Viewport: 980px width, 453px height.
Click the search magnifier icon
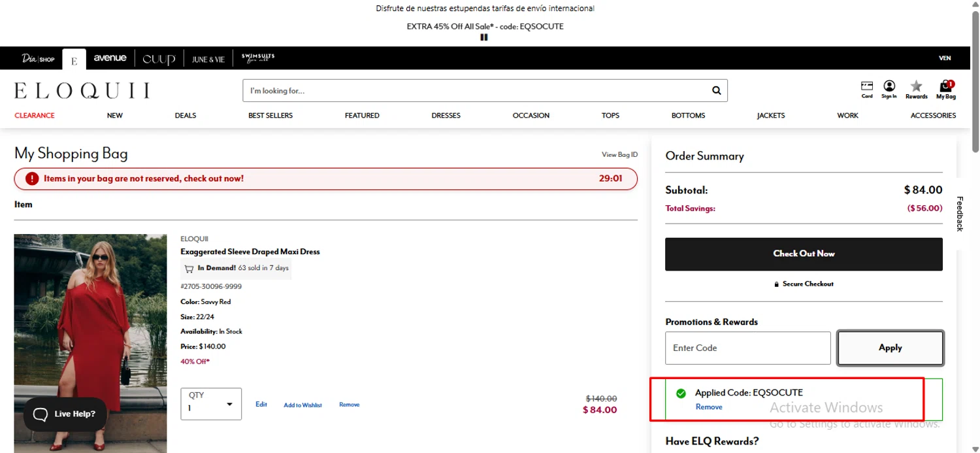[x=716, y=91]
